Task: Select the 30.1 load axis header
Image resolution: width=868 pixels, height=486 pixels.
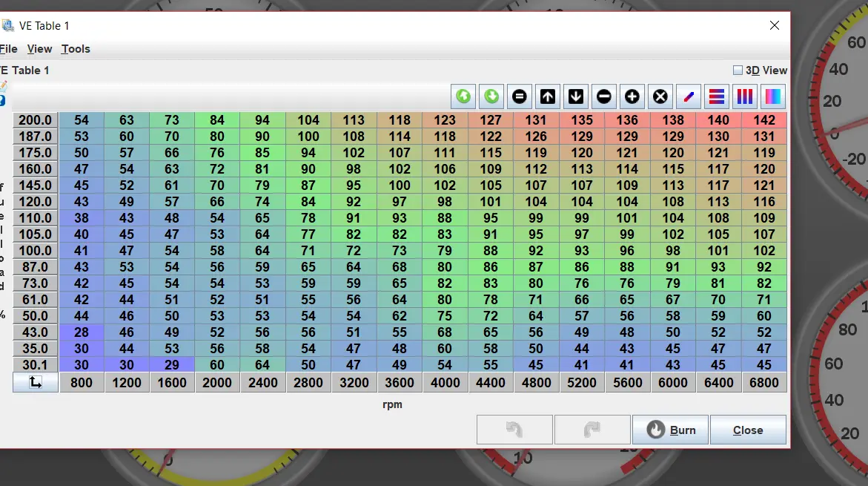Action: point(36,364)
